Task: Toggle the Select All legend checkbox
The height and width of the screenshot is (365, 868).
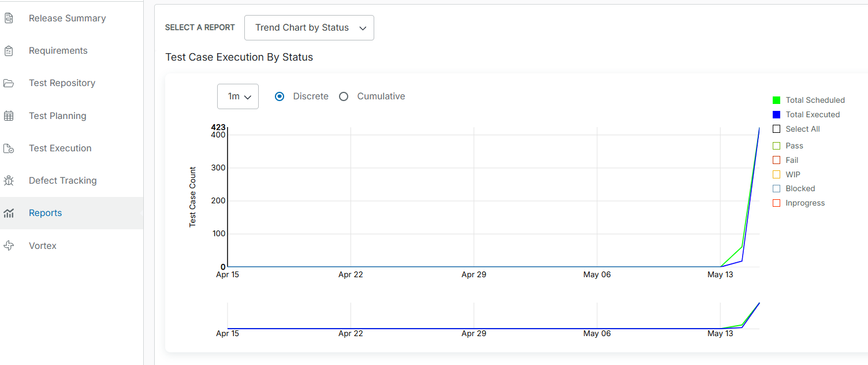Action: 776,129
